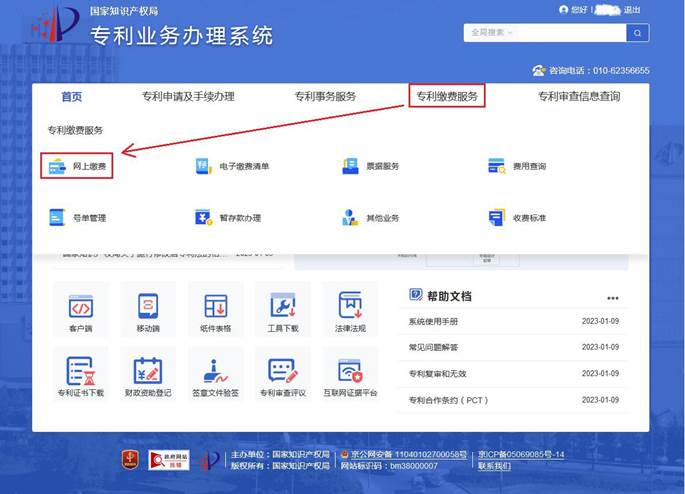Click the 票据服务 receipt service icon
Image resolution: width=685 pixels, height=494 pixels.
click(350, 166)
